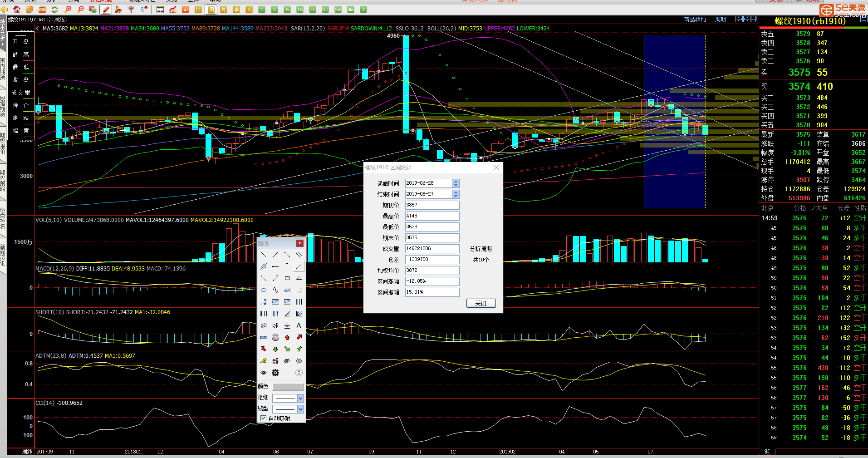The image size is (868, 458).
Task: Select the quarterly (季) period icon
Action: 236,10
